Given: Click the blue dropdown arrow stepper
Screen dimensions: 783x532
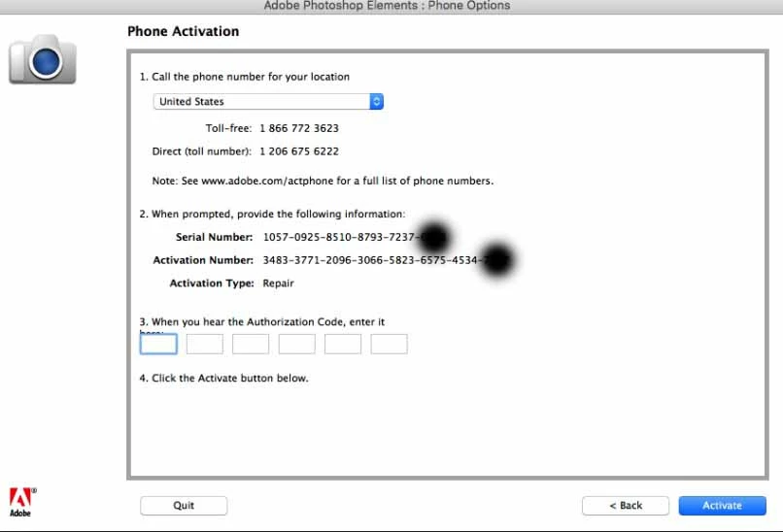Looking at the screenshot, I should click(x=377, y=102).
